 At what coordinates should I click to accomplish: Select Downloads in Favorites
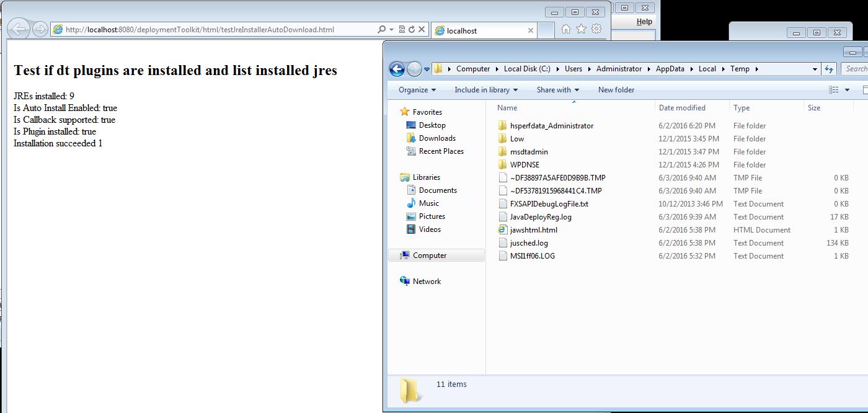tap(437, 138)
